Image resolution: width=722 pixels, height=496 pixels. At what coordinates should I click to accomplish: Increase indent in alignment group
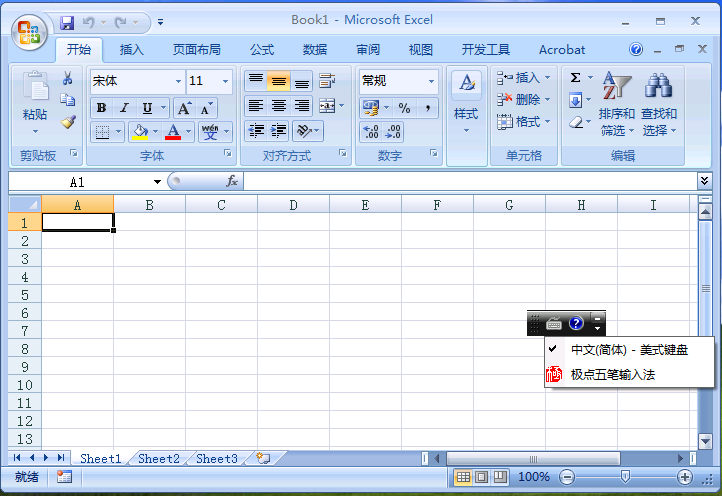point(278,131)
